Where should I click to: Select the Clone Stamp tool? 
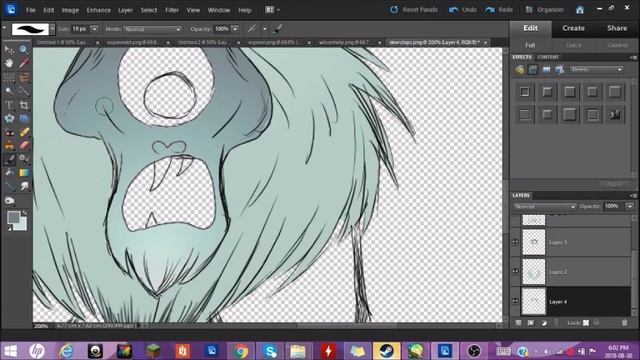[x=9, y=145]
